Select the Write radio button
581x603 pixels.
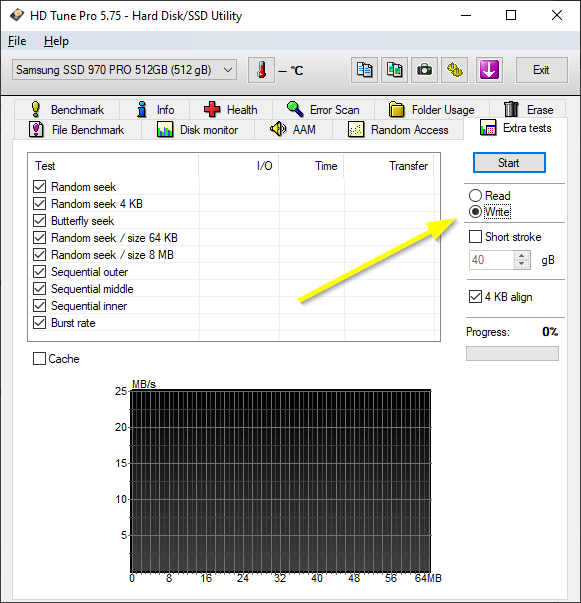click(x=475, y=212)
